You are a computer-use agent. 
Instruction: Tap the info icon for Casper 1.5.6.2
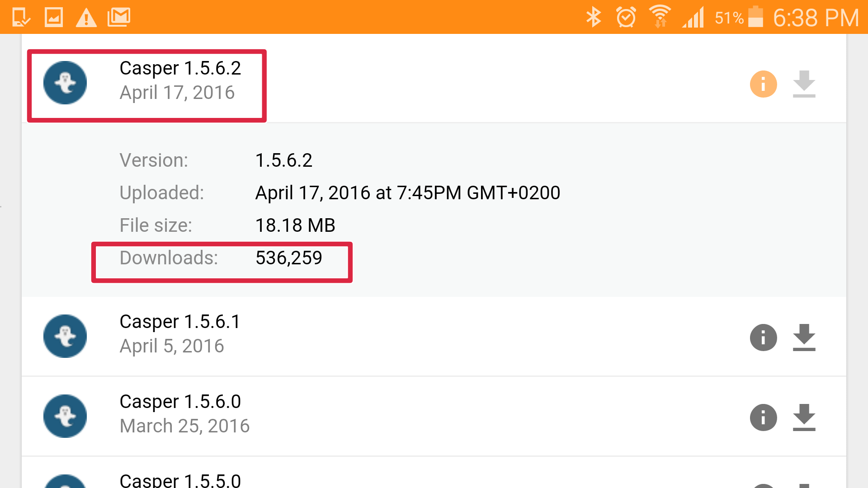(x=763, y=84)
